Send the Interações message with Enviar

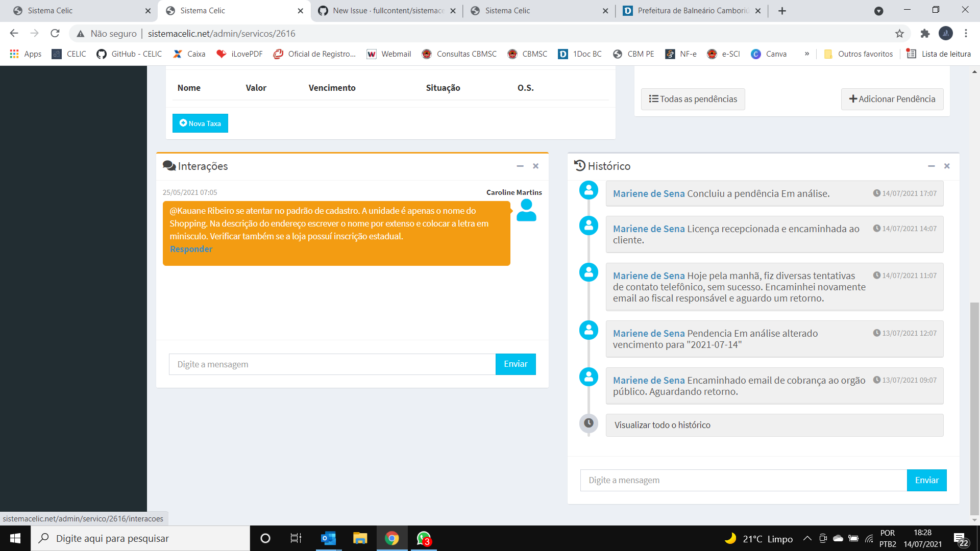coord(516,364)
